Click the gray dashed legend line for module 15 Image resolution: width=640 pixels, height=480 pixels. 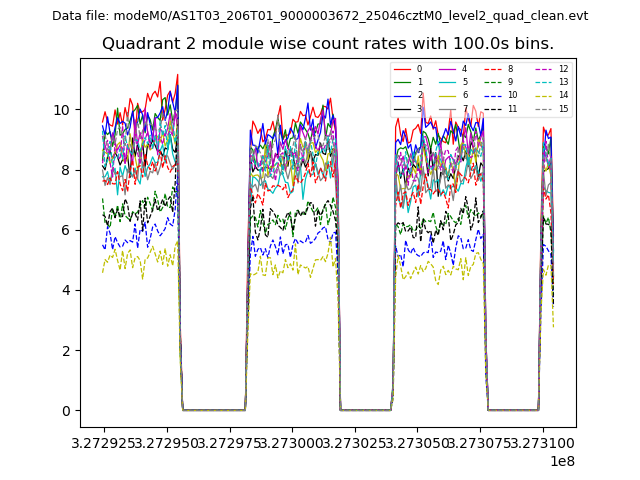point(543,108)
